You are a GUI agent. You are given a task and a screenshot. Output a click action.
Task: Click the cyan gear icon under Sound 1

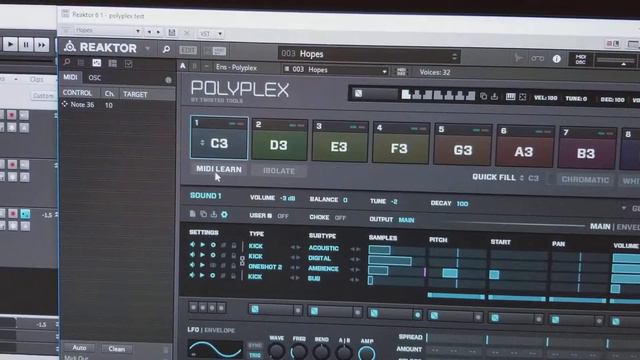[224, 214]
